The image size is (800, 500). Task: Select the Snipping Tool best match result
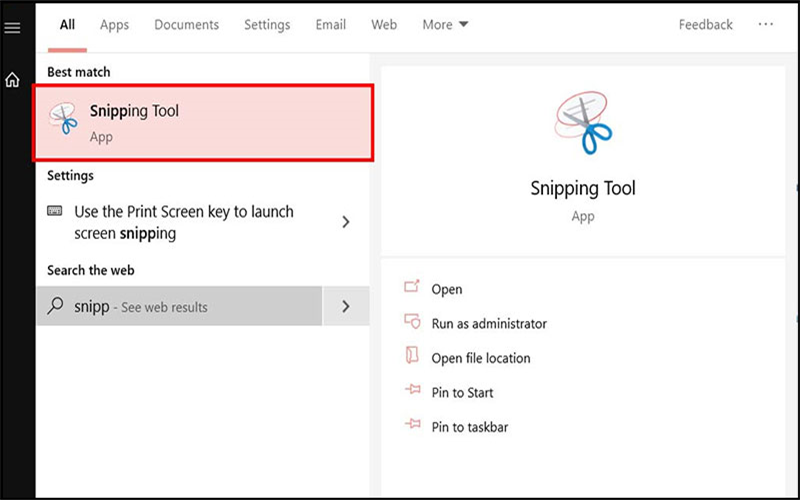point(203,123)
